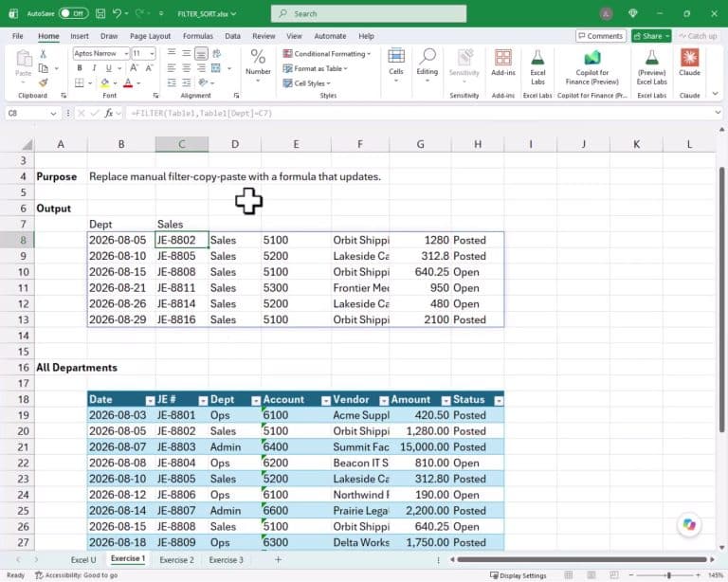Add a new sheet with plus button
728x582 pixels.
pyautogui.click(x=278, y=560)
